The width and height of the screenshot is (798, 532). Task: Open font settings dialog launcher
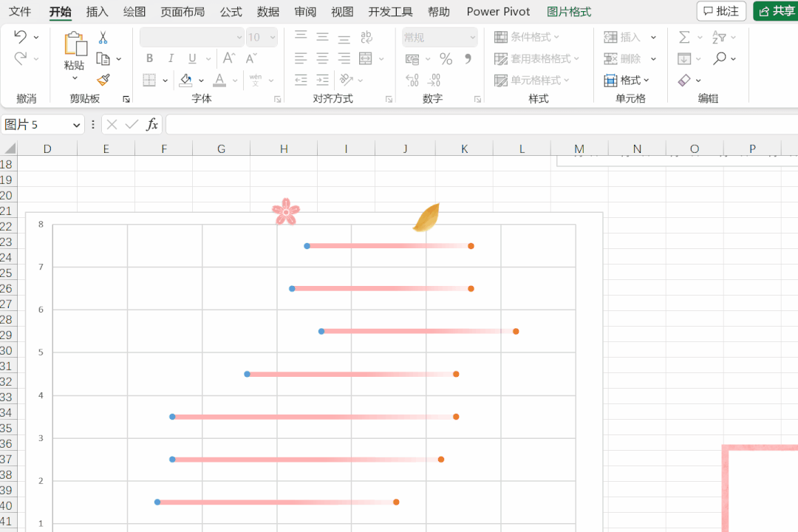pyautogui.click(x=277, y=99)
